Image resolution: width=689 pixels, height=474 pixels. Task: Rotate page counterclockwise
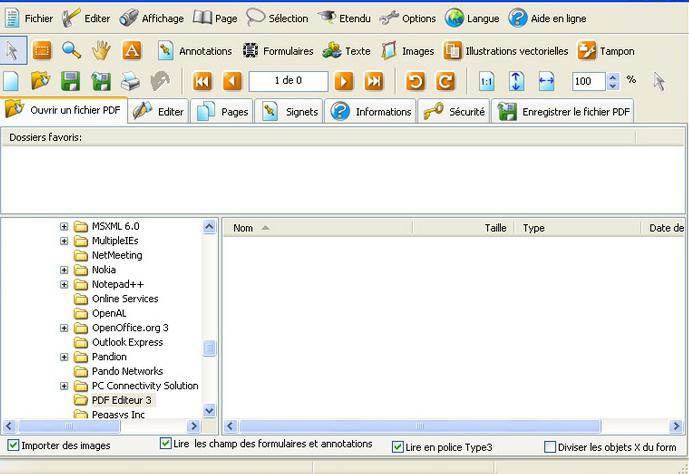(415, 81)
